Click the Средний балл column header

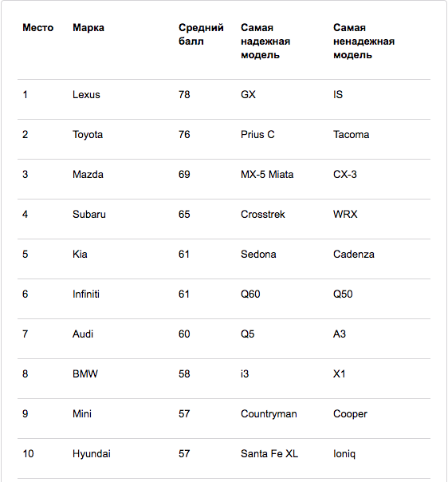201,34
